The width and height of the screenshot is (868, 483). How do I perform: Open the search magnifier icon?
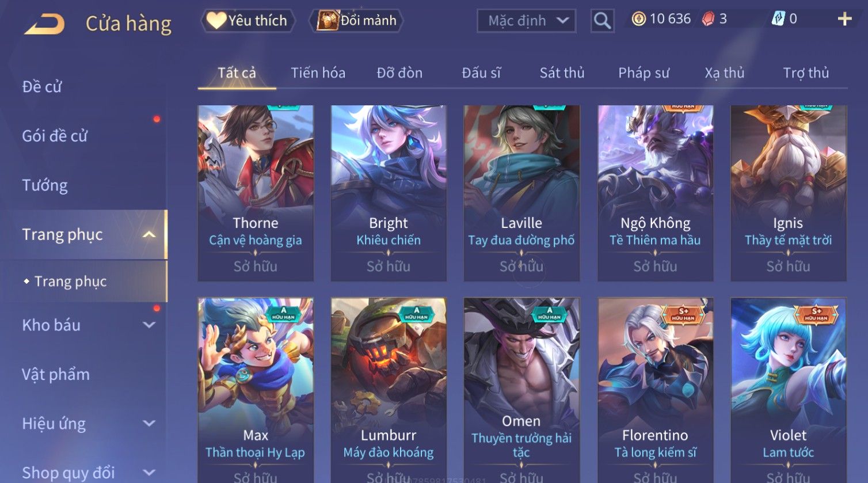click(602, 21)
